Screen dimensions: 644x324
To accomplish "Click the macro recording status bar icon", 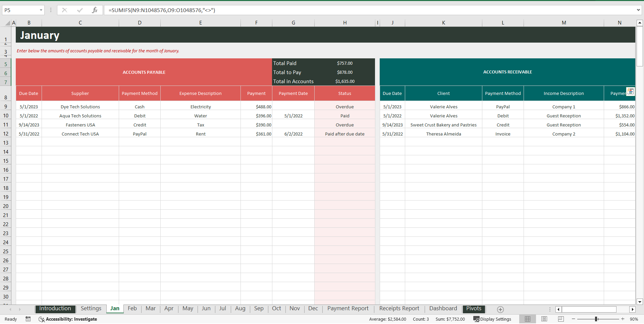I will (28, 319).
